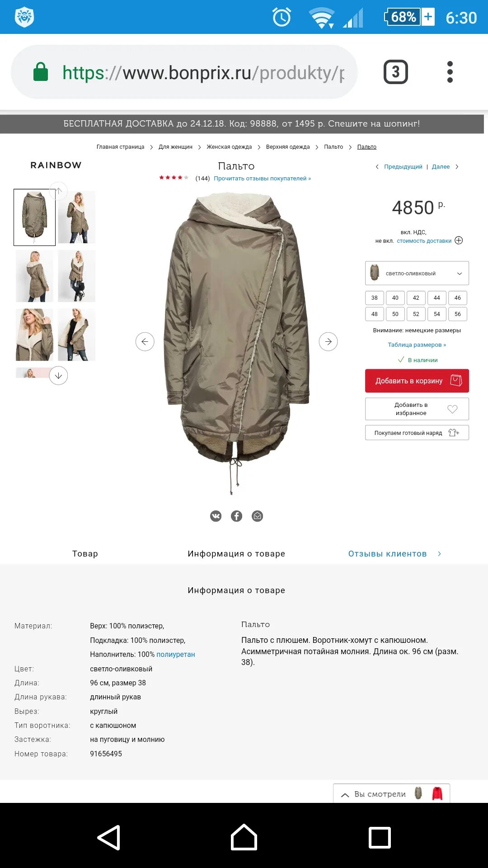Select size 44
Screen dimensions: 488x868
click(437, 298)
